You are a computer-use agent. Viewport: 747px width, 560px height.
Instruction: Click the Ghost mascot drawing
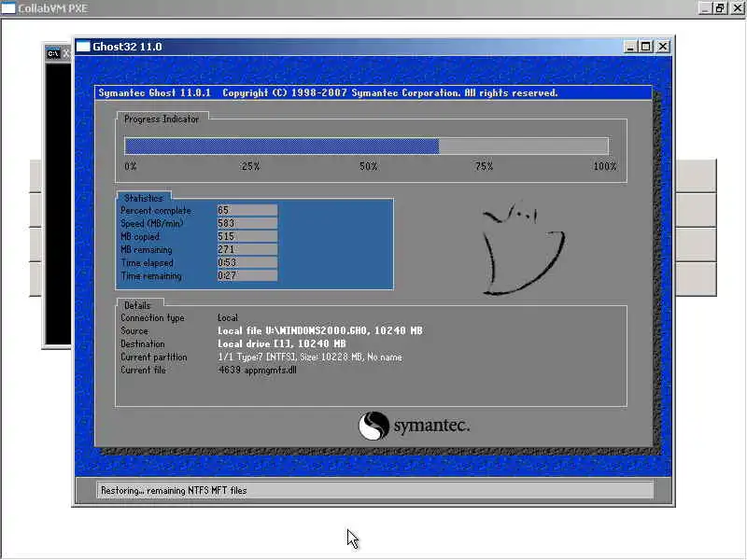click(x=523, y=249)
